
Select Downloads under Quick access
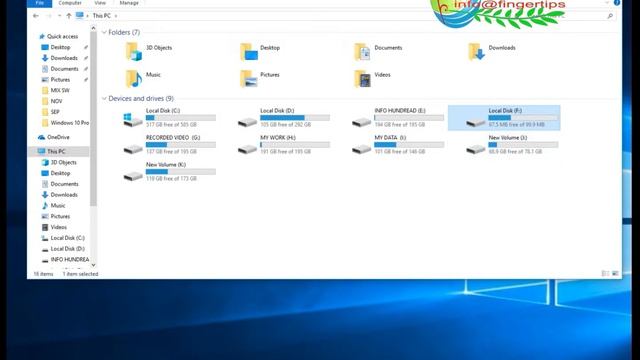[64, 58]
